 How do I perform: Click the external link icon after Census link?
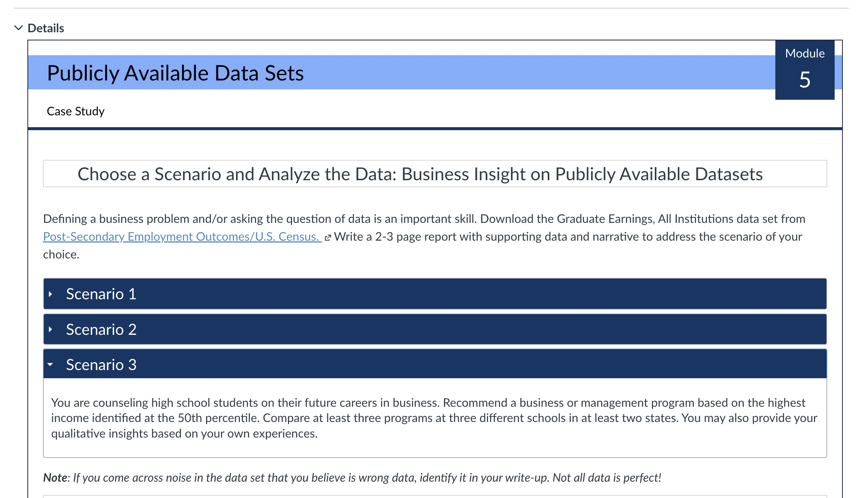[x=327, y=238]
